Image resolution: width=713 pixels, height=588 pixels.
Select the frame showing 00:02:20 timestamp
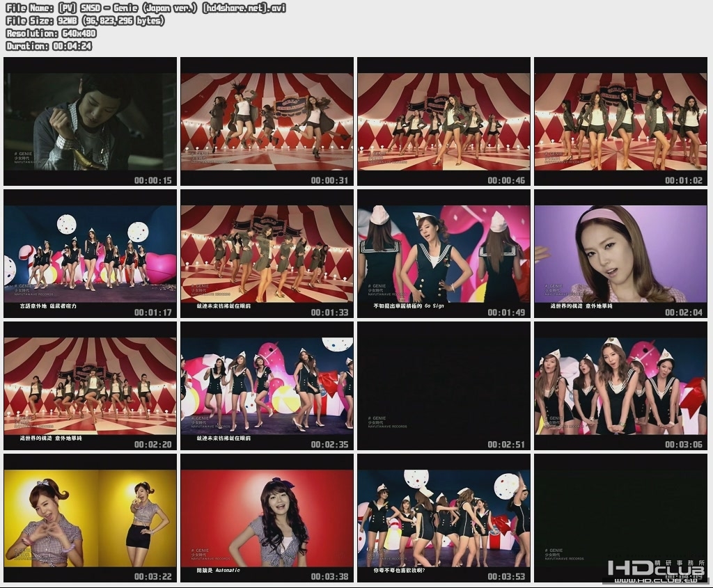click(91, 388)
